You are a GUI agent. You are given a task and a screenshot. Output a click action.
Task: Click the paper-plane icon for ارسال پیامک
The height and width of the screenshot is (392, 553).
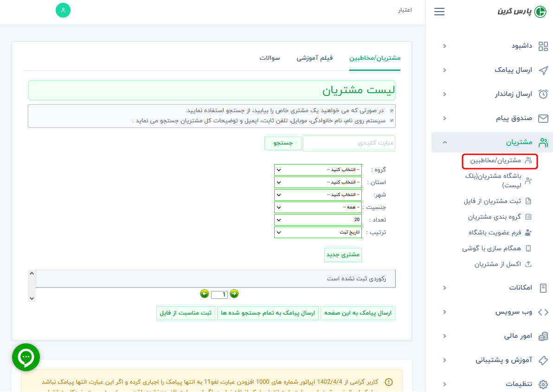coord(543,70)
